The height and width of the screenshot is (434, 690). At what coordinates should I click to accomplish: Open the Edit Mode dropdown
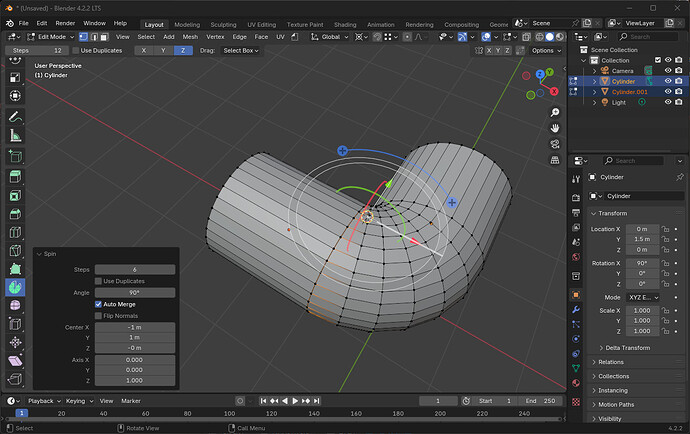[51, 37]
